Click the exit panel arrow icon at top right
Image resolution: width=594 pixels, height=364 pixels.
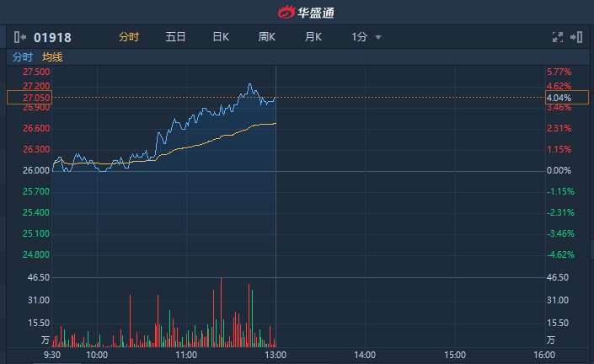(x=576, y=37)
